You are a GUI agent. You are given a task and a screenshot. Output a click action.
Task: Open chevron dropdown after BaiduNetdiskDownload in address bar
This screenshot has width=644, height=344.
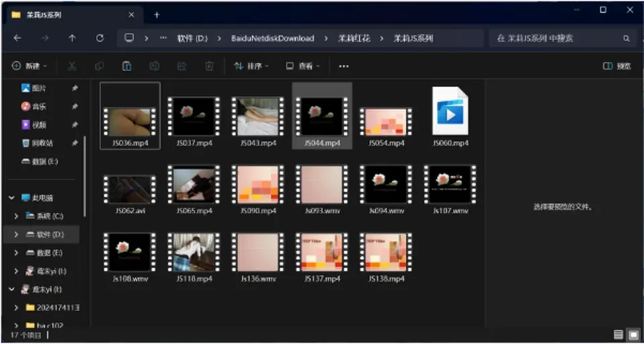coord(326,39)
